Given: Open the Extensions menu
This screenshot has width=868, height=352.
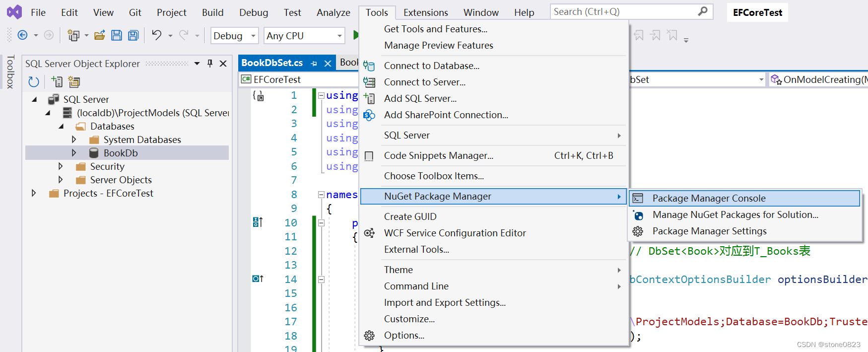Looking at the screenshot, I should point(425,12).
